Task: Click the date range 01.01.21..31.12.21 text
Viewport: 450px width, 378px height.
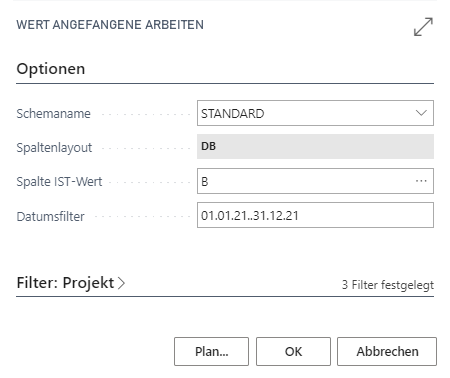Action: [250, 216]
